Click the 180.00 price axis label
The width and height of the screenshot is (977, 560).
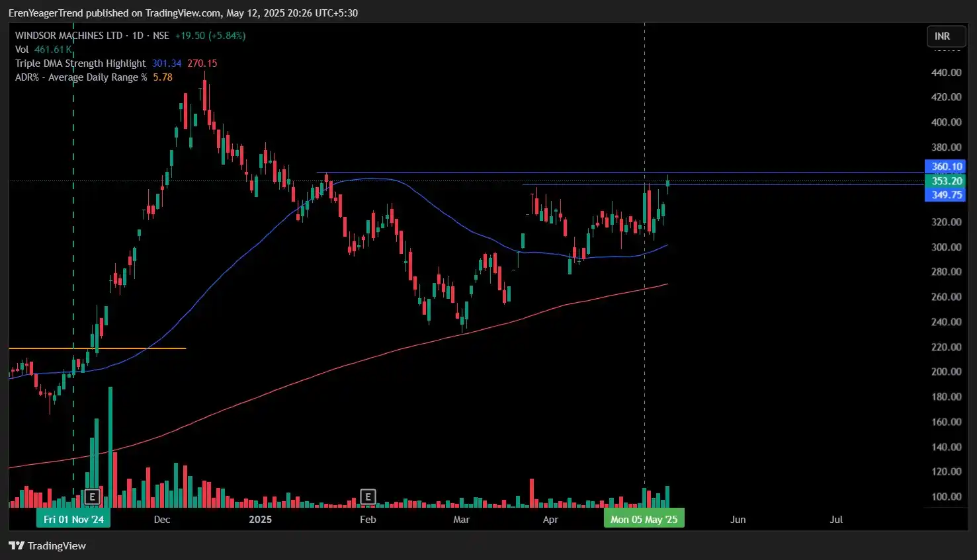[946, 397]
